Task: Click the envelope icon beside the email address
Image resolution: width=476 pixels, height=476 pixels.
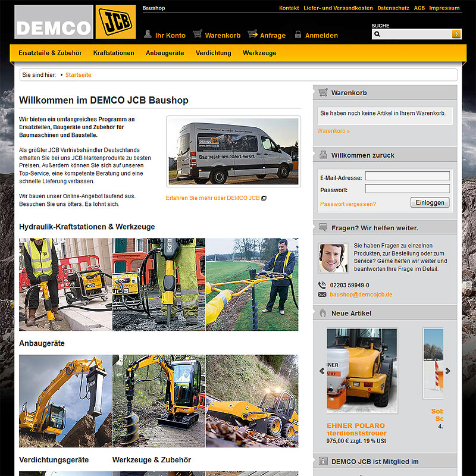Action: 322,295
